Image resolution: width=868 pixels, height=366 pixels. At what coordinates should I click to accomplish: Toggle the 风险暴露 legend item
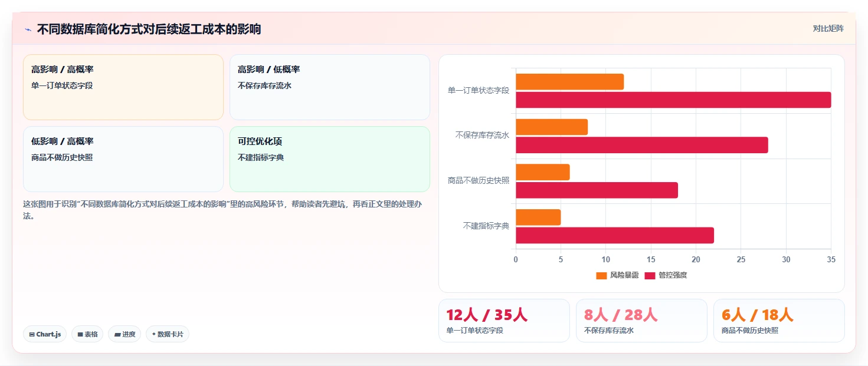coord(617,275)
